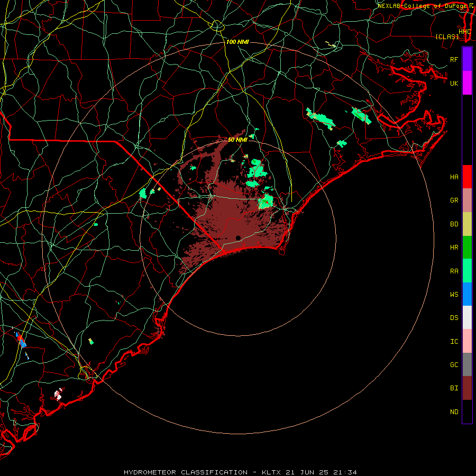Click the IC light pink legend swatch
The image size is (476, 476).
[x=467, y=341]
